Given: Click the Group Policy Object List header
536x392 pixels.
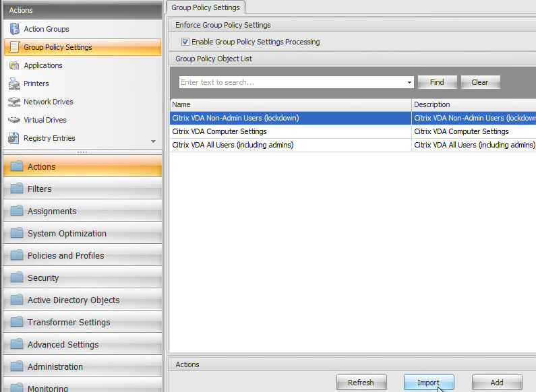Looking at the screenshot, I should (352, 59).
